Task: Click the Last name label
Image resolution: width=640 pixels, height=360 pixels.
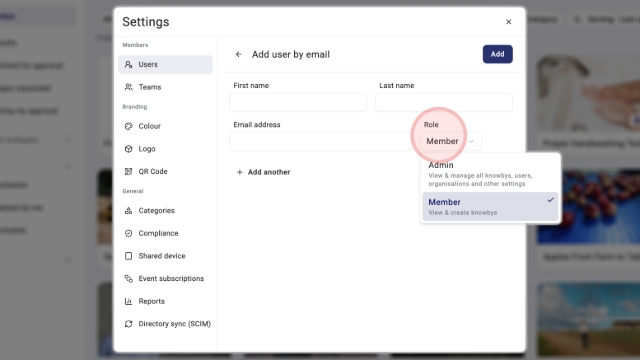Action: pyautogui.click(x=397, y=86)
